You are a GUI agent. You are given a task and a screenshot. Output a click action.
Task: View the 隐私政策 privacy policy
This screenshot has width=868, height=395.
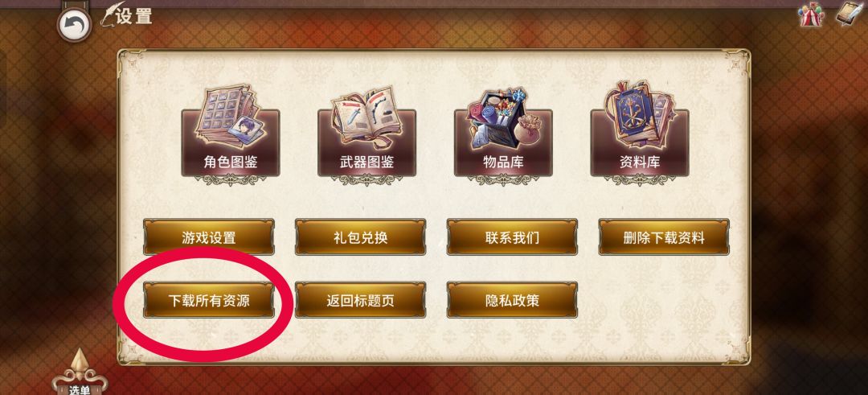[512, 300]
